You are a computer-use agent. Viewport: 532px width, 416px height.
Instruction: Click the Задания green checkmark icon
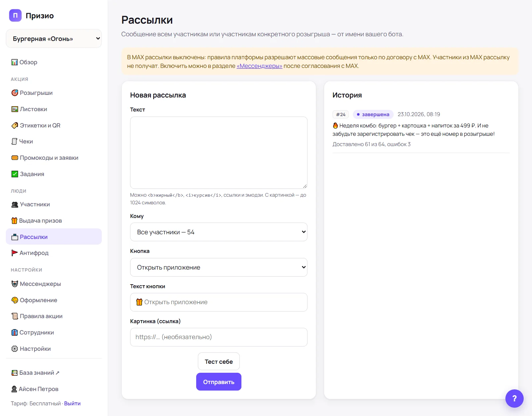15,174
